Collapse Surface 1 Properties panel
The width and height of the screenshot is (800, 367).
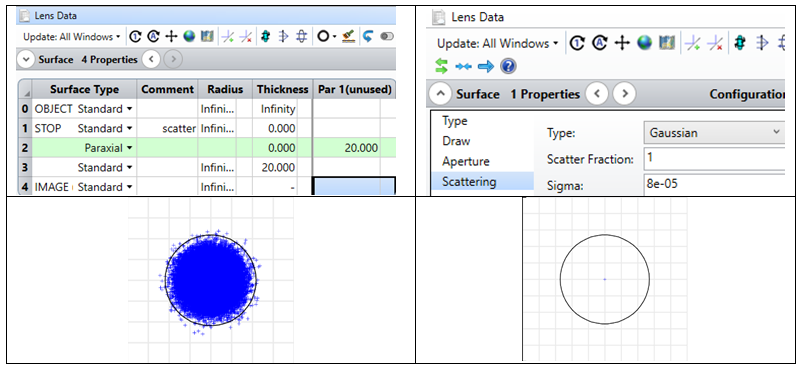(441, 94)
